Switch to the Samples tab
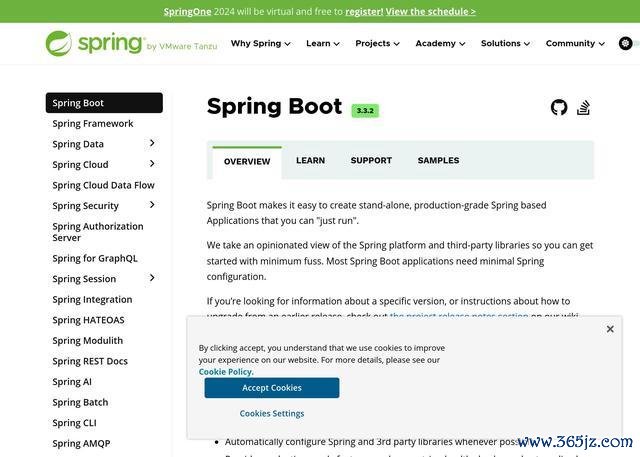The image size is (640, 457). tap(438, 160)
